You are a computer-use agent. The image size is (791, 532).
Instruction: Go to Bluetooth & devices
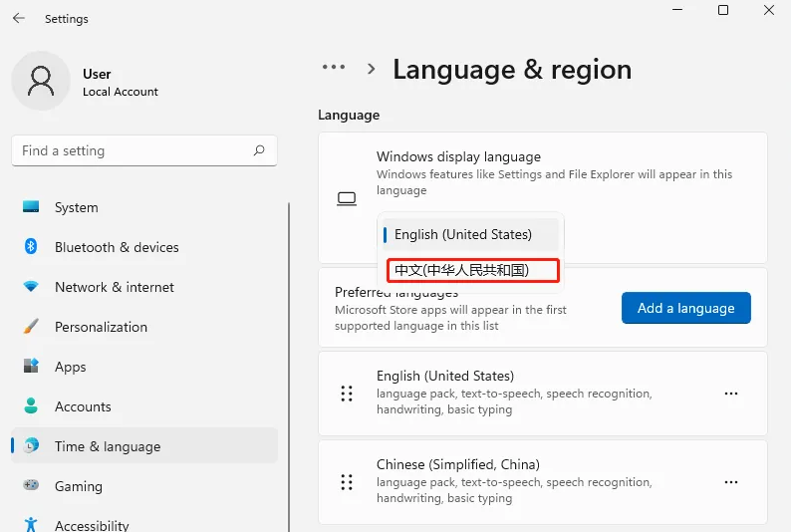144,247
